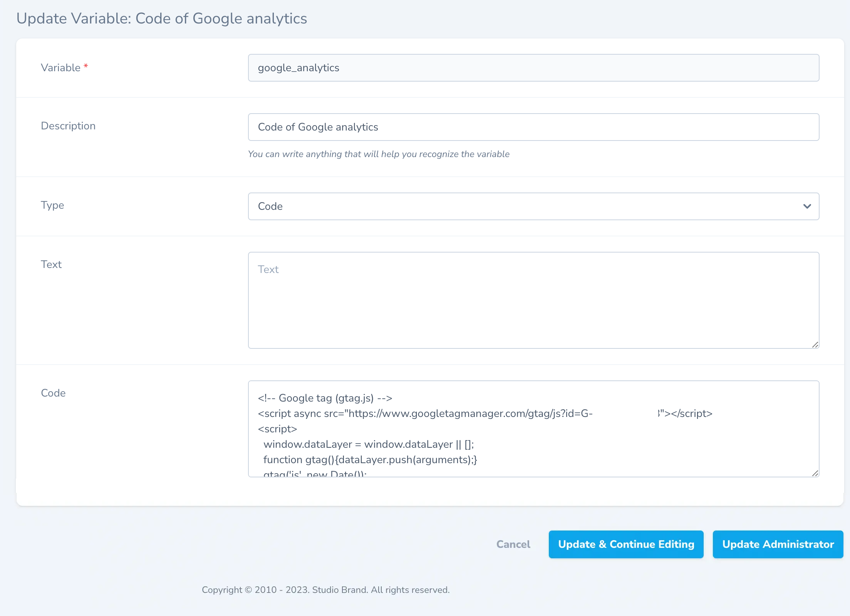850x616 pixels.
Task: Click the Type row label
Action: [x=52, y=205]
